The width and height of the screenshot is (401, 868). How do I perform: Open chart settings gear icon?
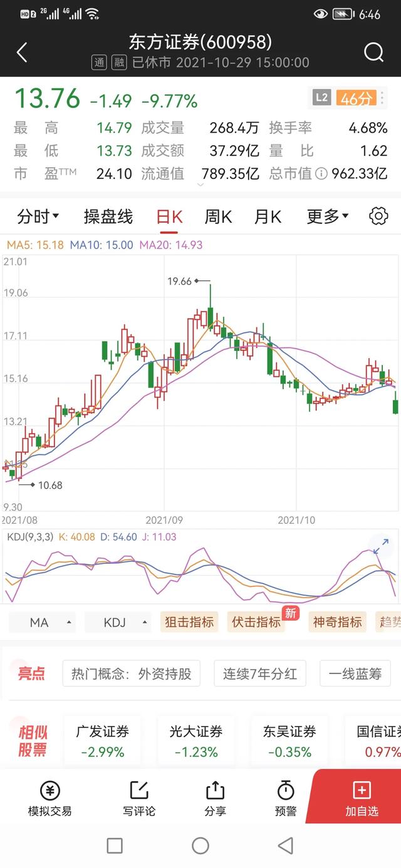point(378,217)
